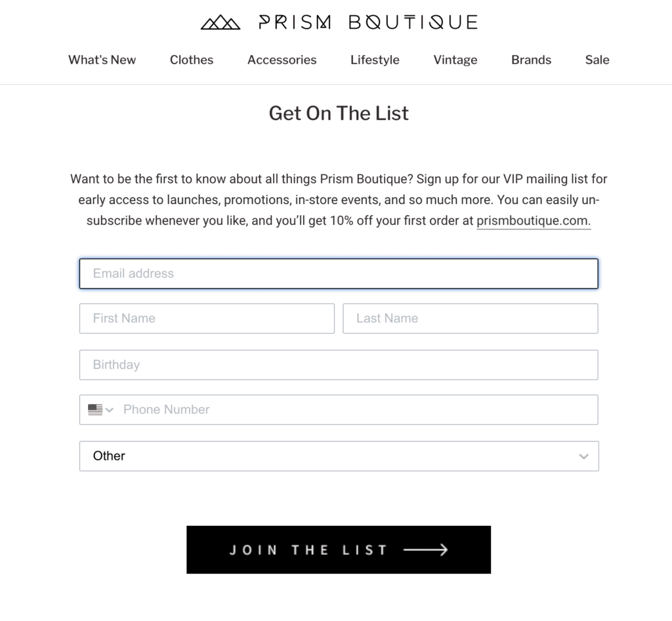This screenshot has width=672, height=621.
Task: Go to the Sale section
Action: [x=597, y=60]
